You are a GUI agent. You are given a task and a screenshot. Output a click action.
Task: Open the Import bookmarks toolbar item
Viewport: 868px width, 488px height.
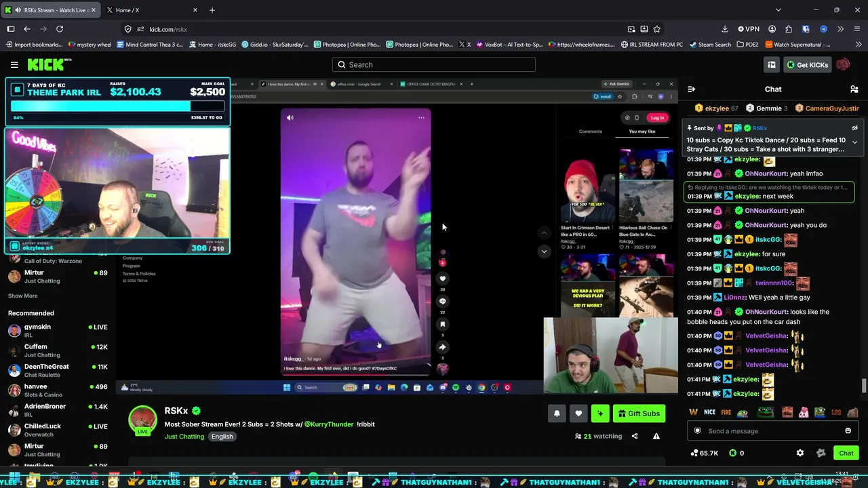pyautogui.click(x=34, y=45)
